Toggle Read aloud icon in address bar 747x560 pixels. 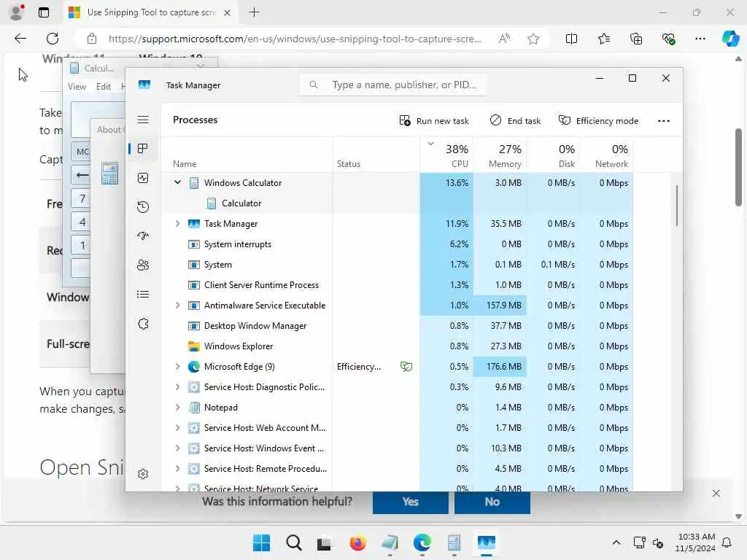pyautogui.click(x=504, y=39)
